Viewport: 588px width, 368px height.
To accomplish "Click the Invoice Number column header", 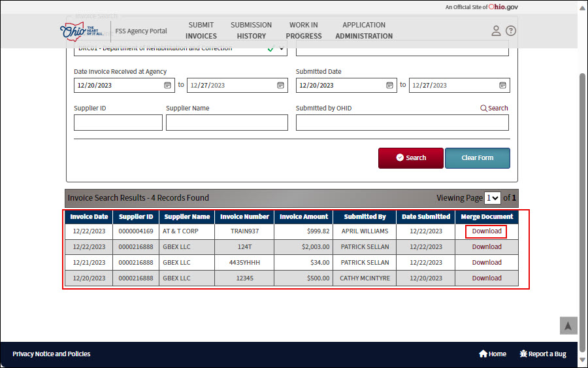I will (244, 217).
